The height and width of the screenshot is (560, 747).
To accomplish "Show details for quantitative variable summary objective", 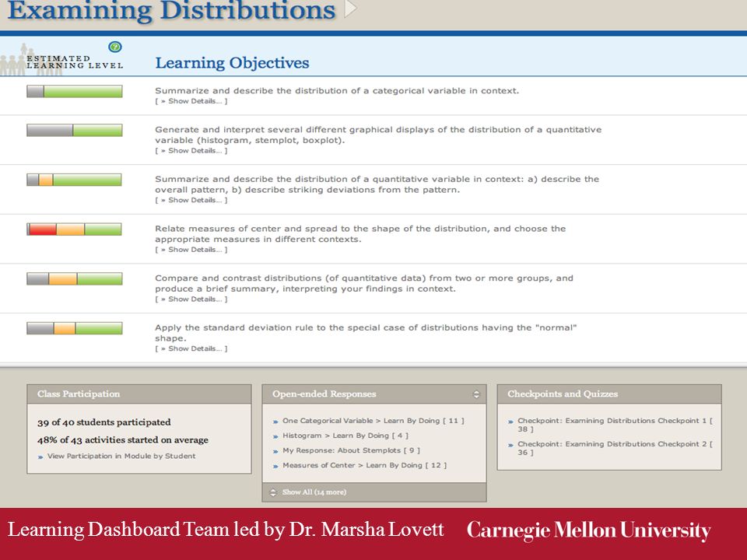I will 191,200.
